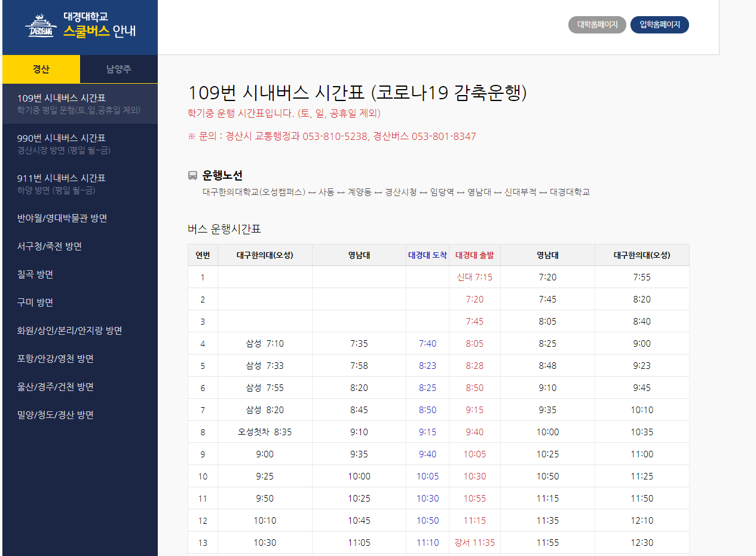Open 화원/상인/본리/안지랑 방면 route
The height and width of the screenshot is (556, 756).
point(70,331)
